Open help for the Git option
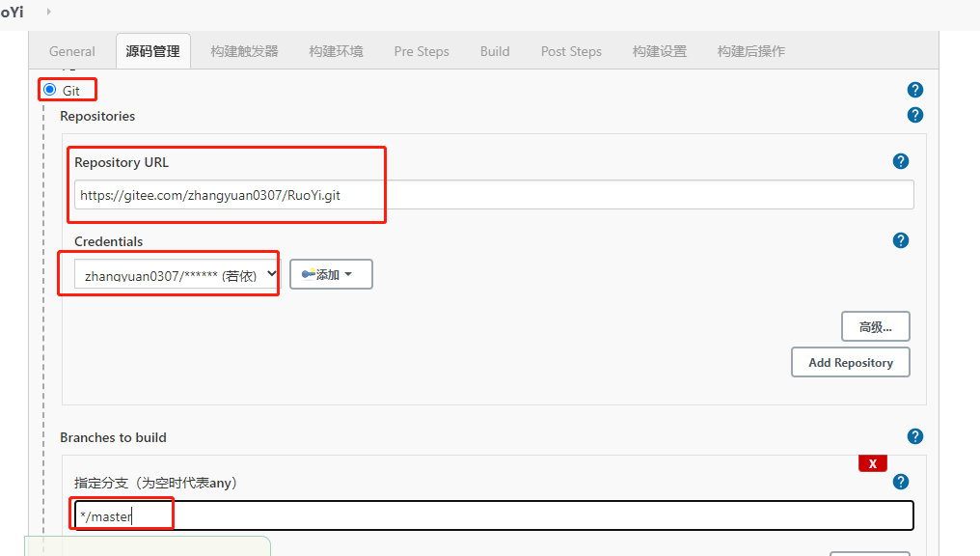Viewport: 980px width, 556px height. click(915, 90)
